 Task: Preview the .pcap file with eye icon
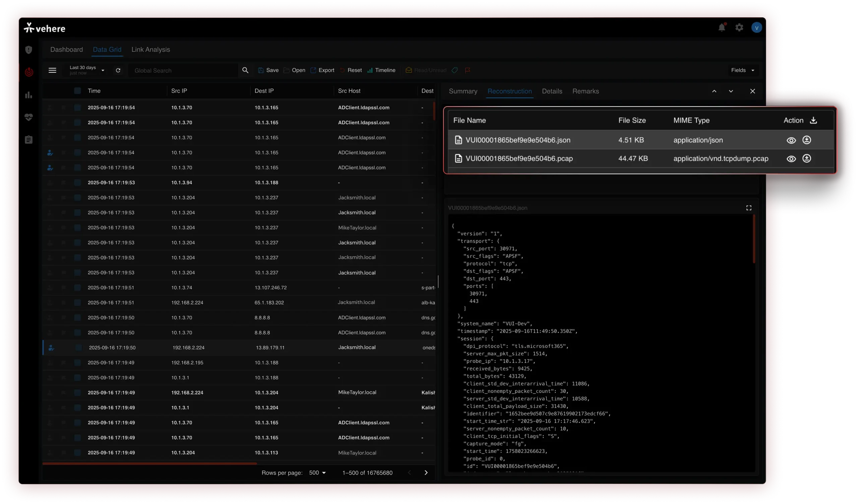pos(791,159)
